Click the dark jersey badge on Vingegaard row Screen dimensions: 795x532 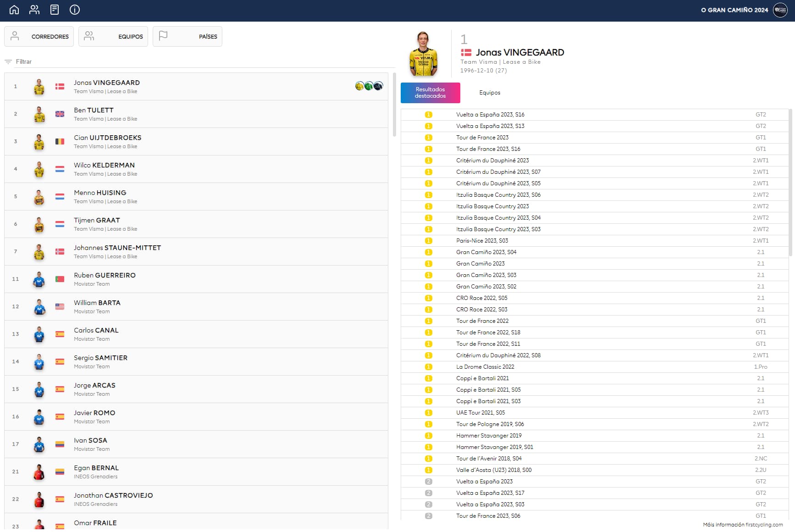tap(378, 86)
